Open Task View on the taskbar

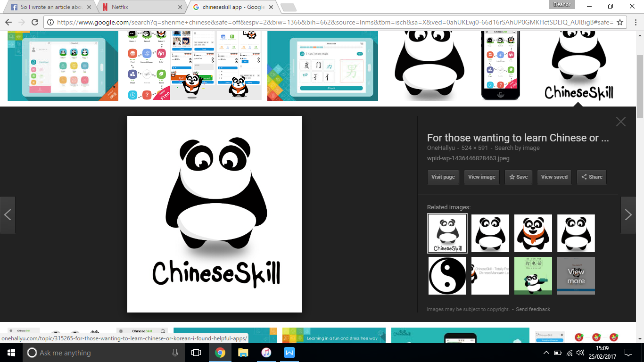[x=196, y=353]
